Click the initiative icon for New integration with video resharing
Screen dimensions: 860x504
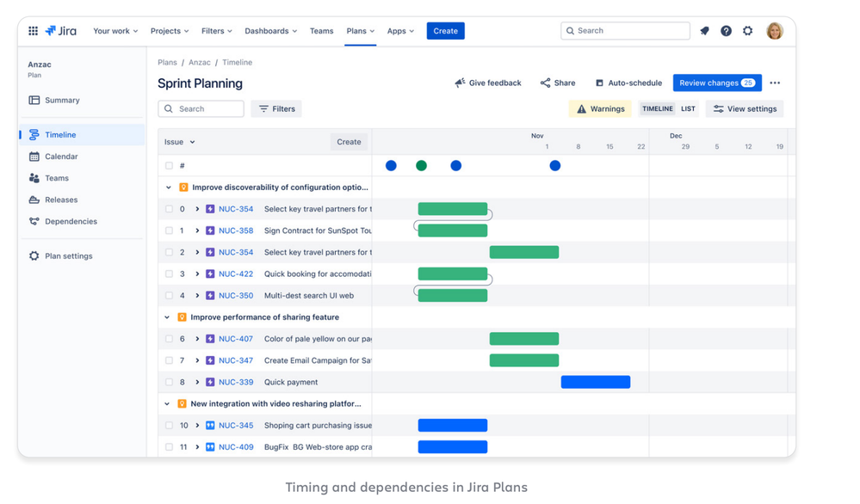pyautogui.click(x=183, y=403)
